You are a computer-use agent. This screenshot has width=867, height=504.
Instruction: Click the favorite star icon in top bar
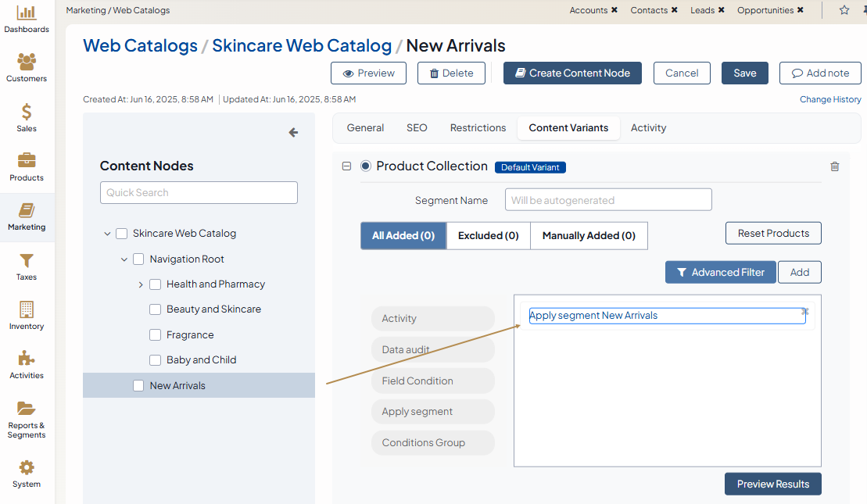pos(844,10)
